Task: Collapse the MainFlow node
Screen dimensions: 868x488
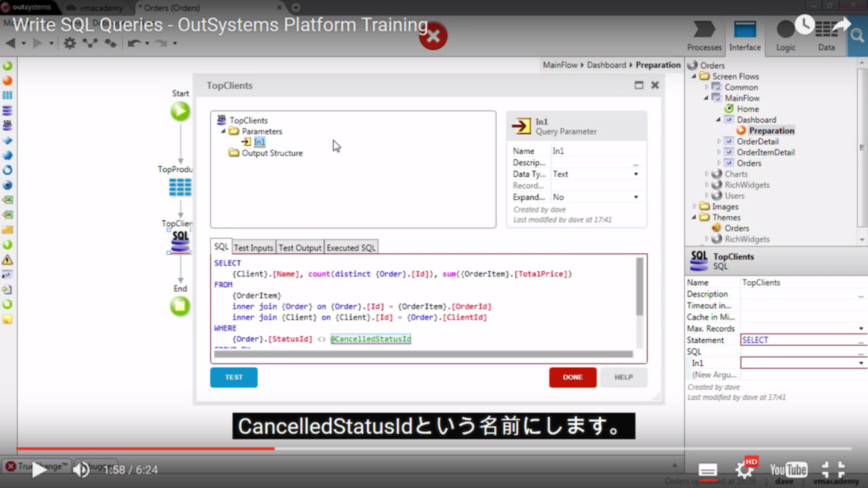Action: click(x=706, y=98)
